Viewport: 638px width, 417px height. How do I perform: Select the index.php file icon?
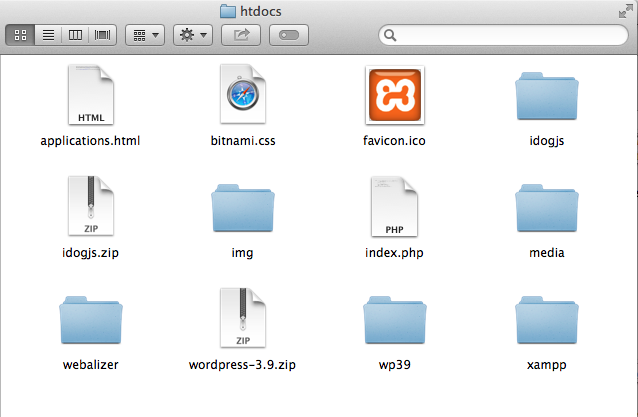[x=394, y=208]
